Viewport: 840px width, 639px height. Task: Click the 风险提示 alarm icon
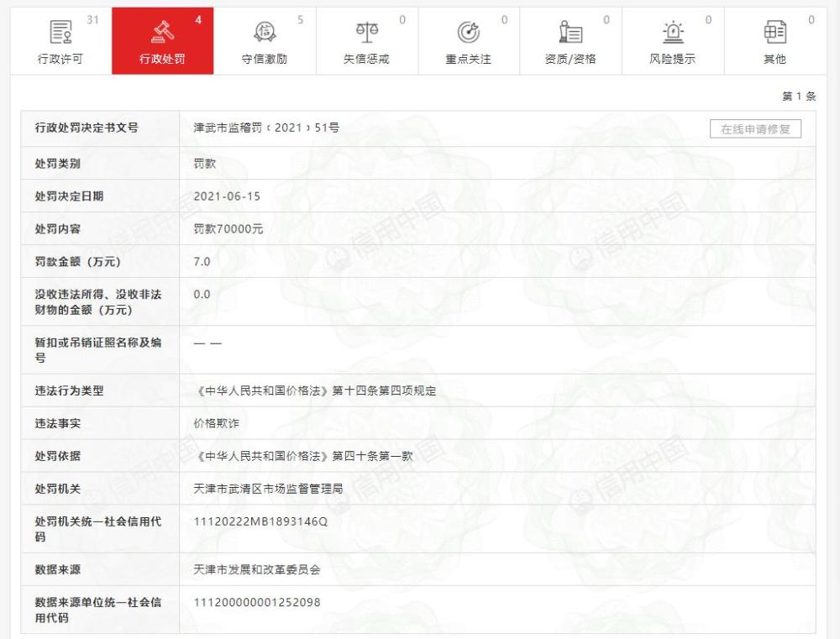673,32
